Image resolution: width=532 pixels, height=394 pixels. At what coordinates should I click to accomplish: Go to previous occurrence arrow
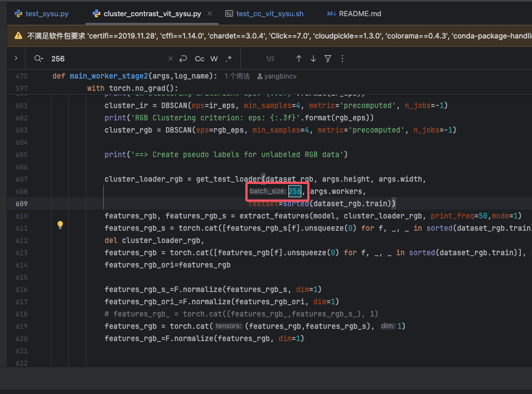(x=298, y=59)
